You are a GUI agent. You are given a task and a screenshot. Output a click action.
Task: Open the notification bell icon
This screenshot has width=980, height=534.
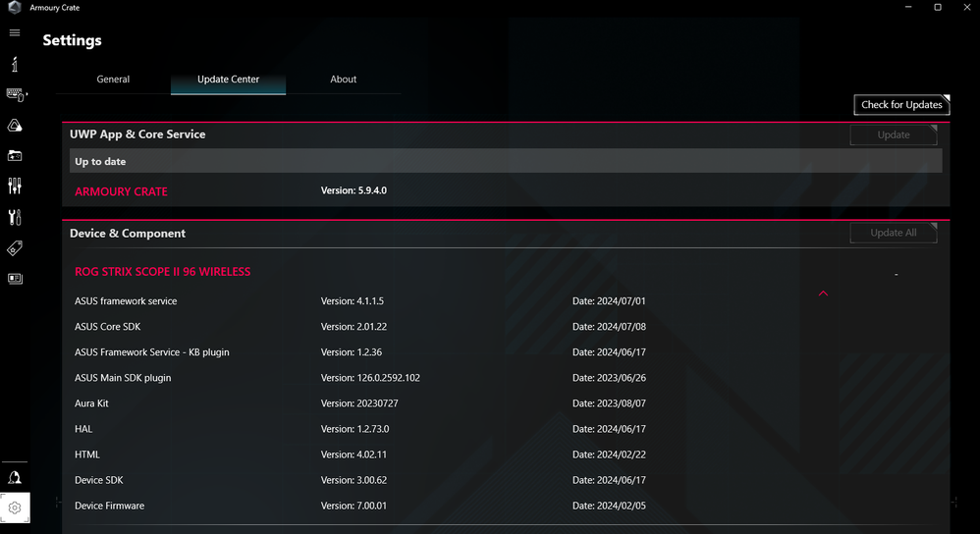coord(15,478)
